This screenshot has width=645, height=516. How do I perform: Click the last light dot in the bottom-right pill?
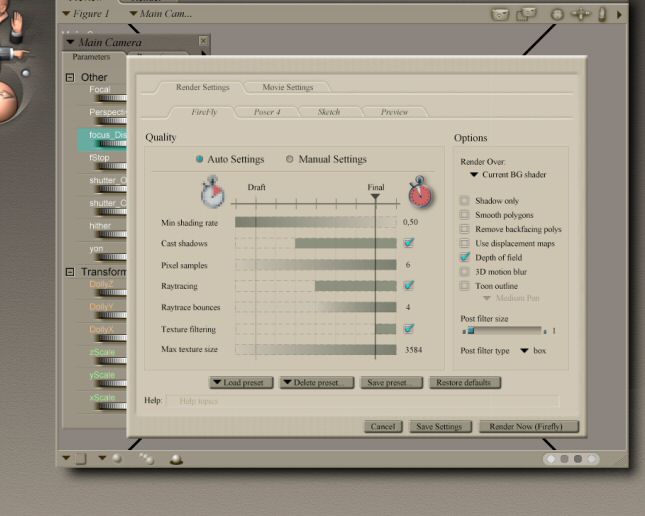coord(592,459)
